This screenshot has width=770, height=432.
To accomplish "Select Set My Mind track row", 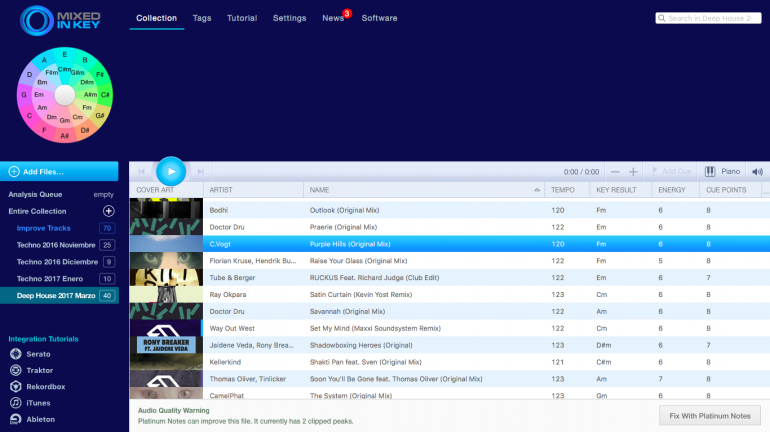I will (x=449, y=328).
